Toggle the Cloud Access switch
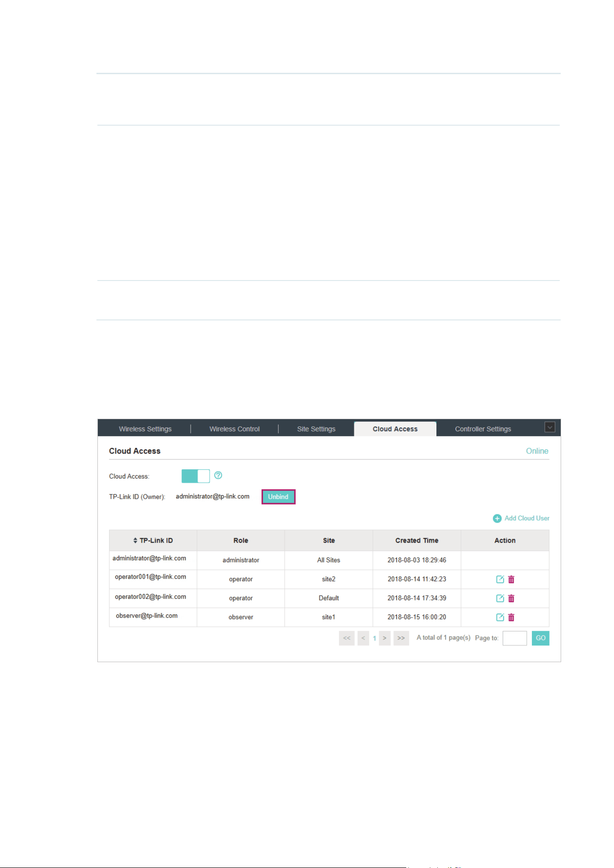Screen dimensions: 614x868 coord(196,476)
